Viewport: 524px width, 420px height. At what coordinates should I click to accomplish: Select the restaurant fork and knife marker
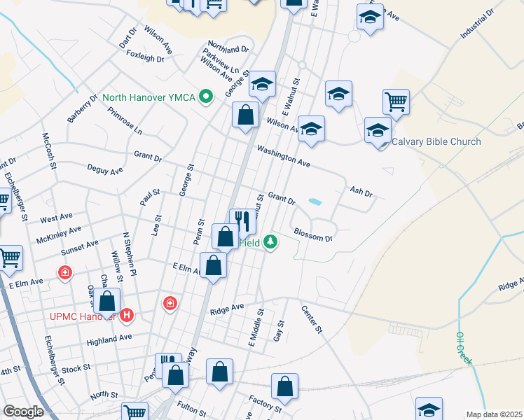click(243, 223)
